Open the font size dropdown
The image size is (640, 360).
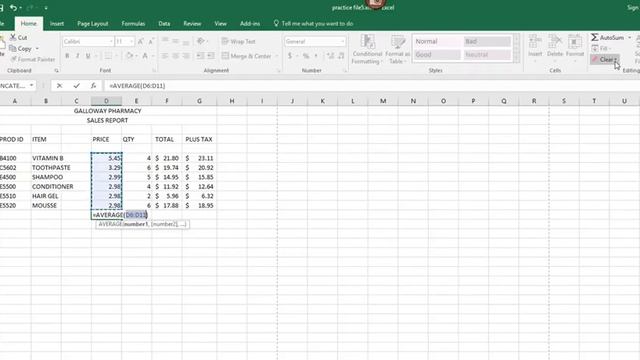point(131,41)
